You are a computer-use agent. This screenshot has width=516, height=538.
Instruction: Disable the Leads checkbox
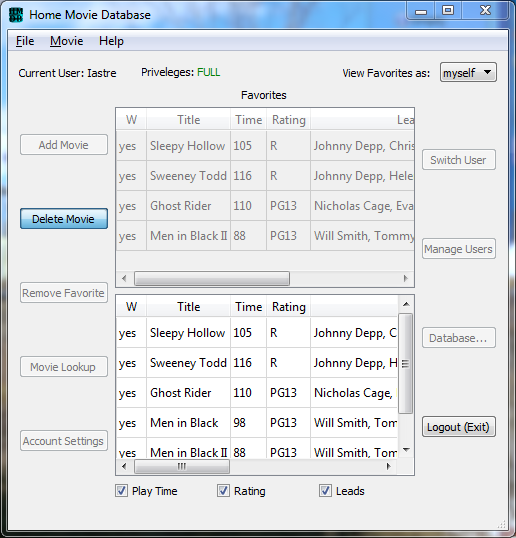pyautogui.click(x=326, y=491)
